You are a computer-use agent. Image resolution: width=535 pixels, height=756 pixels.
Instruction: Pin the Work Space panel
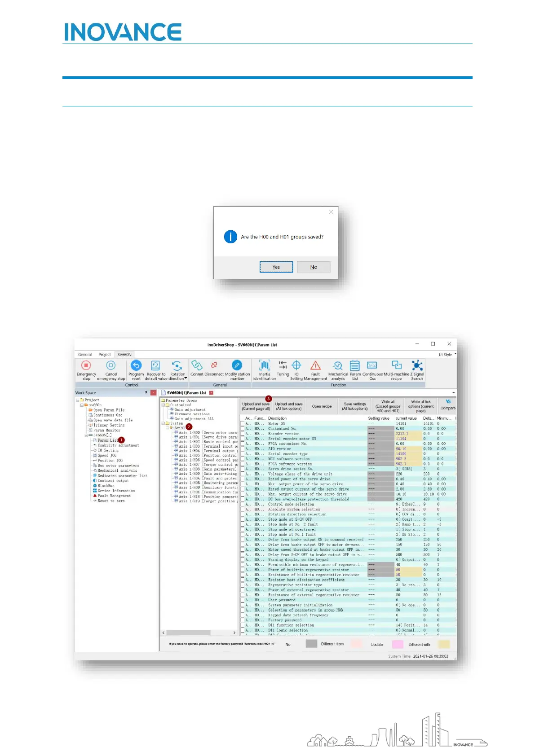click(x=146, y=393)
